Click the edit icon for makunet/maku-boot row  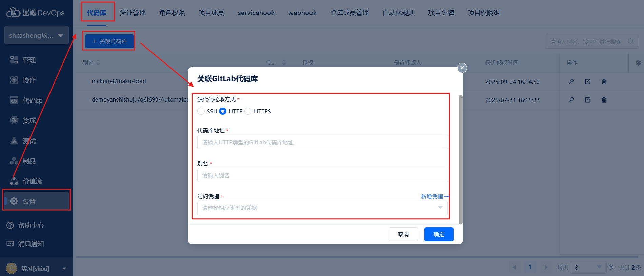[x=588, y=81]
